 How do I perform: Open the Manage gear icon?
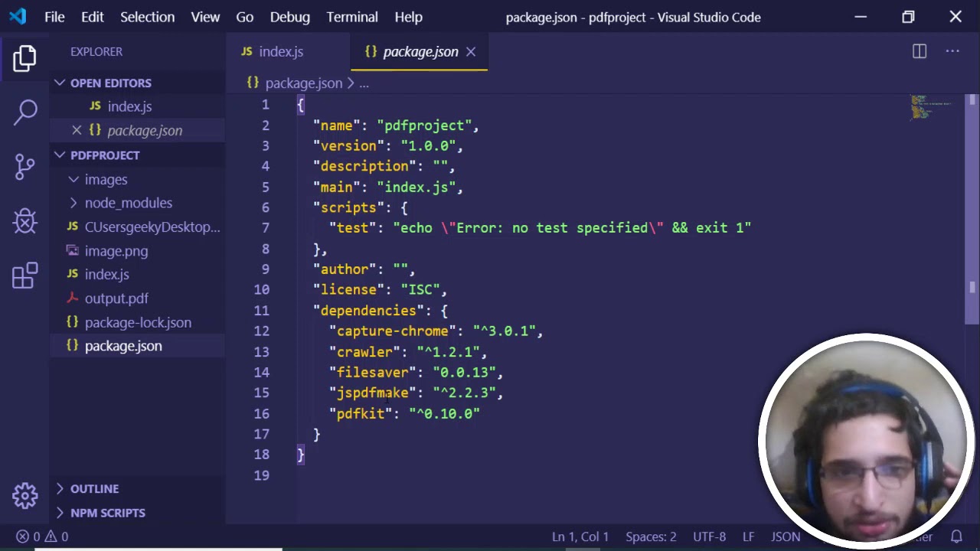(24, 495)
